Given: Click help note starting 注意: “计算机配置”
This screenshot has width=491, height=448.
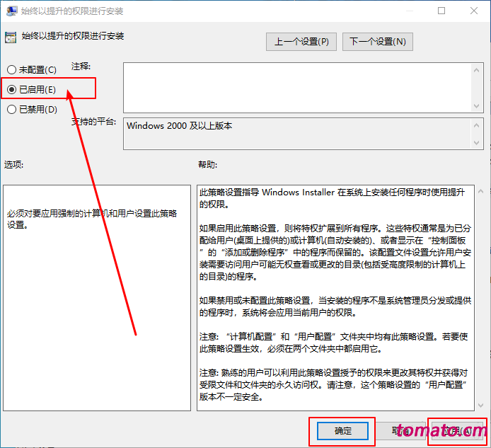Looking at the screenshot, I should pyautogui.click(x=334, y=343).
